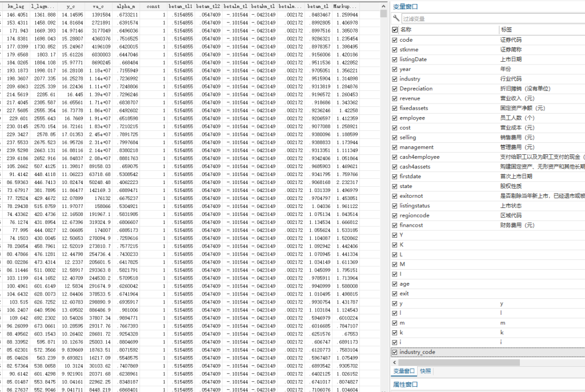The image size is (585, 392).
Task: Click the 证券代码 label of code
Action: tap(511, 39)
